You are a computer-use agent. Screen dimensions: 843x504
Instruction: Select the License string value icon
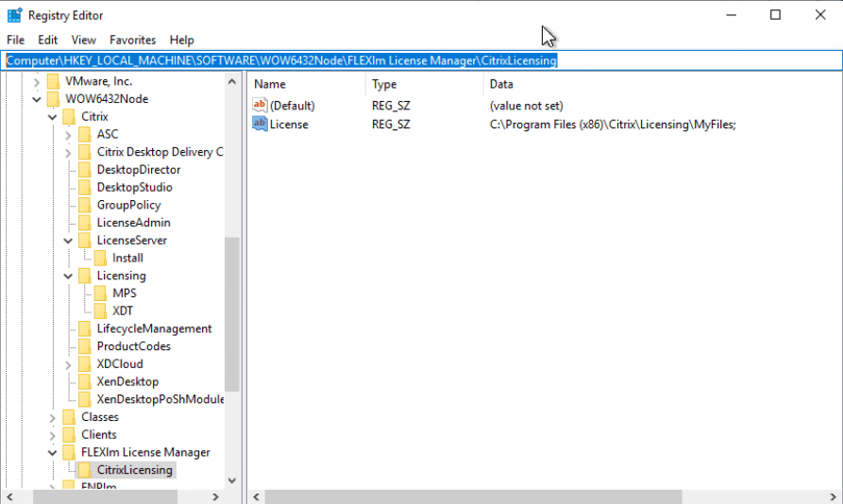pos(260,124)
